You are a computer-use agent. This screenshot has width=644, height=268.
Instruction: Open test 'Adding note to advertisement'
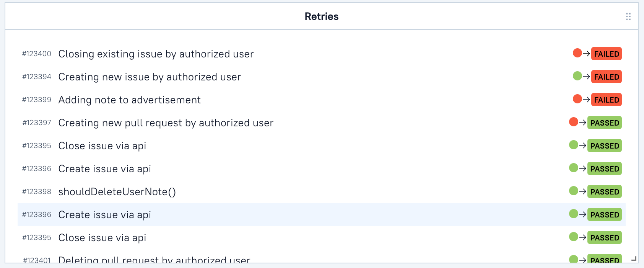(x=129, y=100)
